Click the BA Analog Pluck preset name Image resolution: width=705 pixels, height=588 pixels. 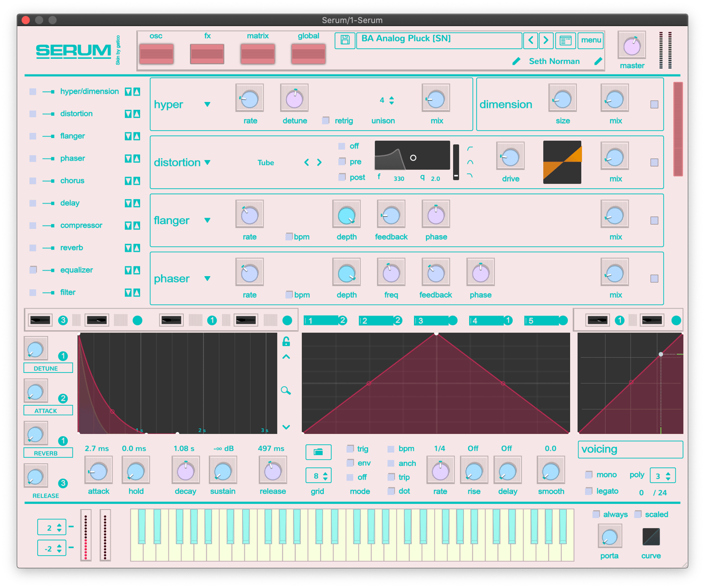click(x=406, y=39)
